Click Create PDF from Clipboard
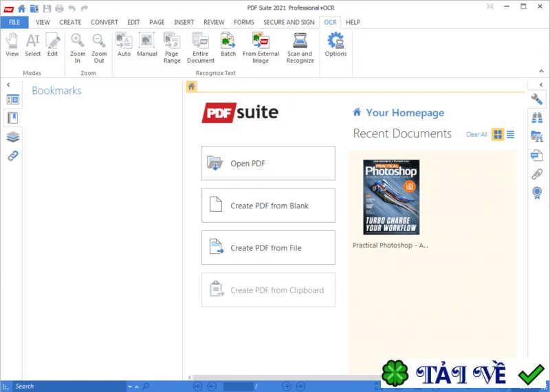This screenshot has height=392, width=550. (268, 290)
